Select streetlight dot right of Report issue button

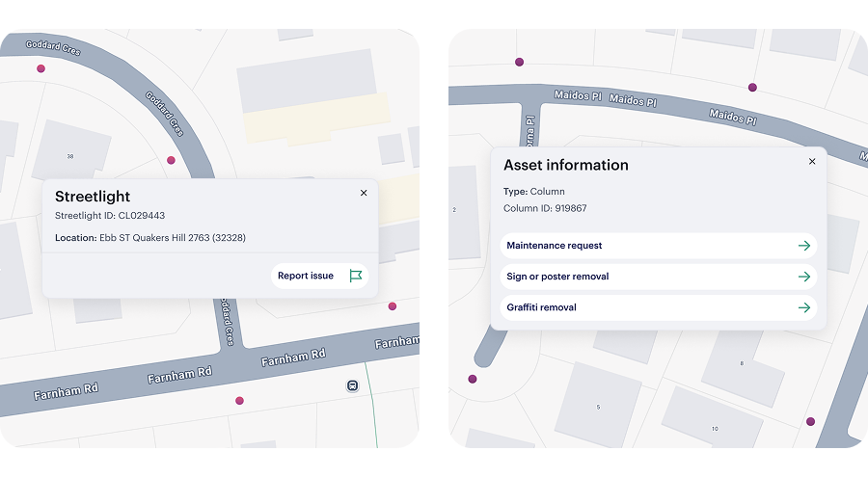[393, 306]
